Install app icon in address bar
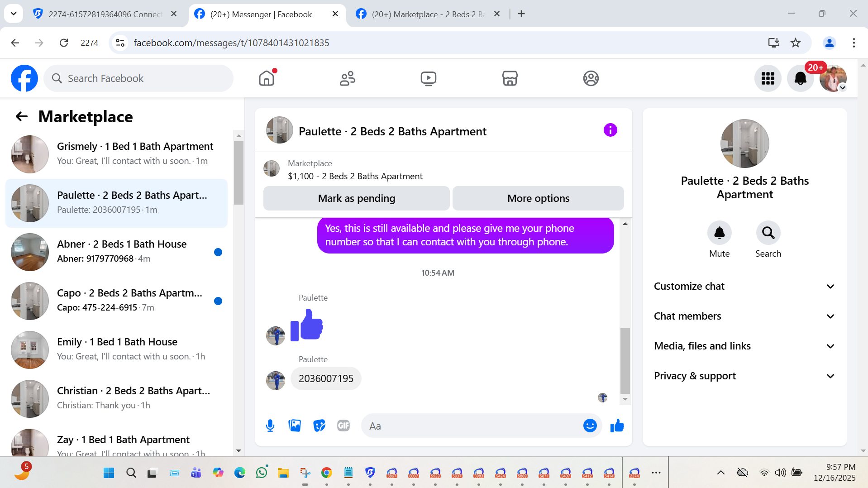Viewport: 868px width, 488px height. 773,43
